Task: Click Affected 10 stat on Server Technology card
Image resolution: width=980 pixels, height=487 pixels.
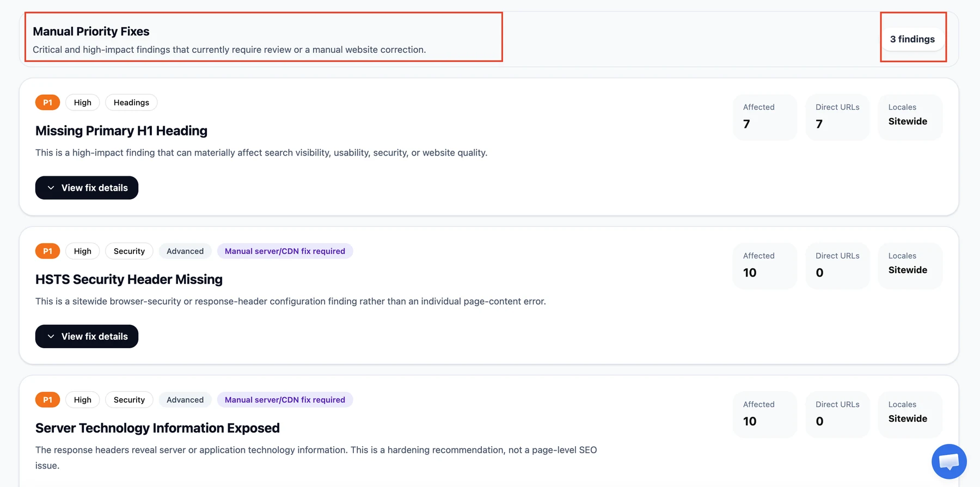Action: (x=765, y=414)
